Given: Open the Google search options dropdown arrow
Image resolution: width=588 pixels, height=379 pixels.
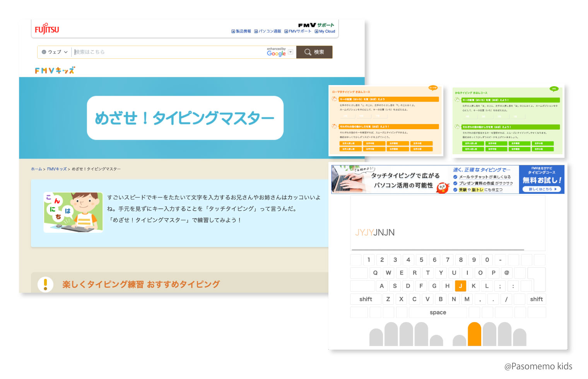Looking at the screenshot, I should (x=291, y=52).
